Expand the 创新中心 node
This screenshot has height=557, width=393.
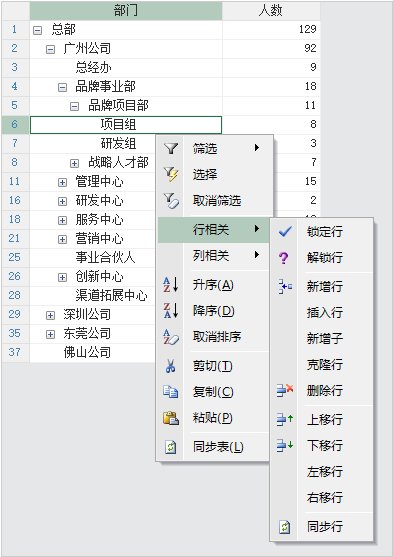pos(62,277)
